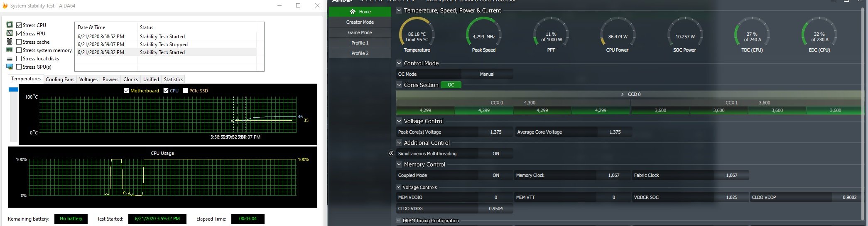Enable Stress cache checkbox

point(19,42)
